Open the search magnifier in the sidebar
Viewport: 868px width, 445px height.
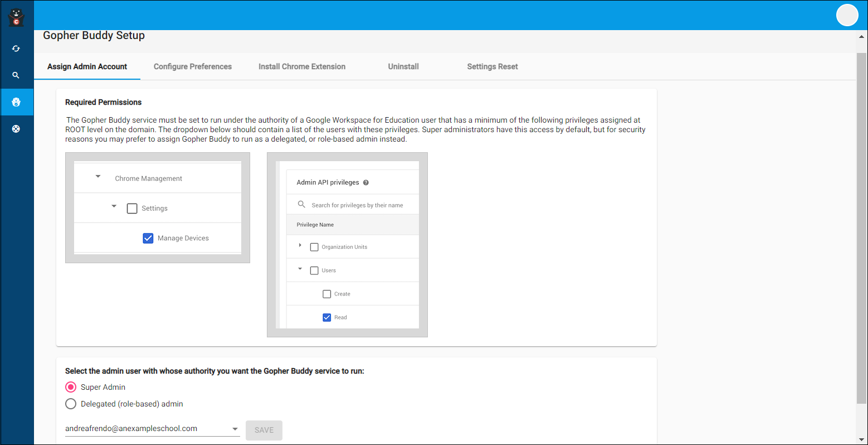coord(16,75)
